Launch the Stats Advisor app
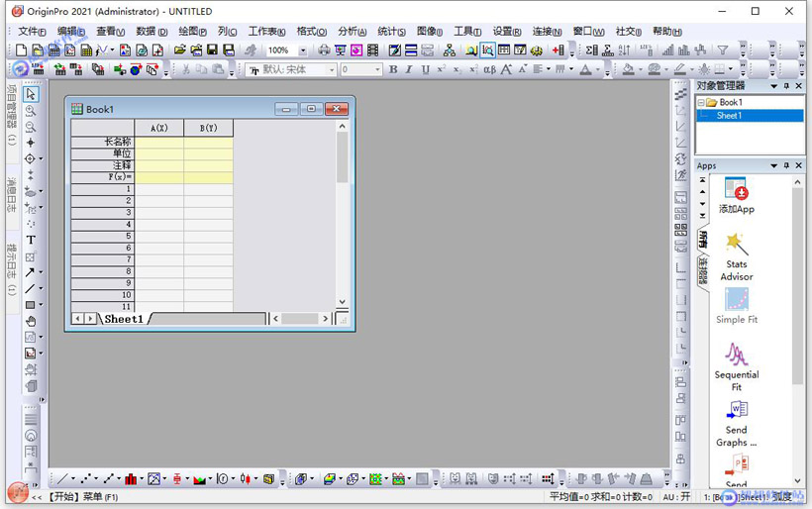Image resolution: width=812 pixels, height=509 pixels. 736,257
